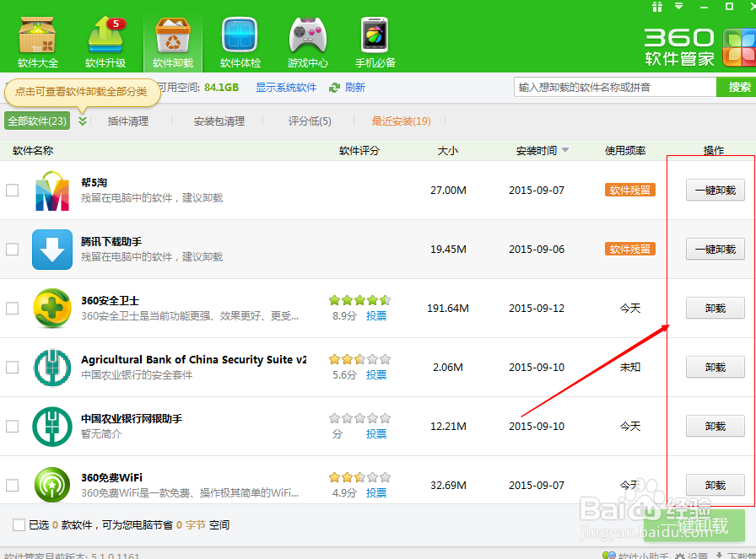Click the 中国农业银行网银助手 app icon
The image size is (756, 559).
(x=52, y=427)
